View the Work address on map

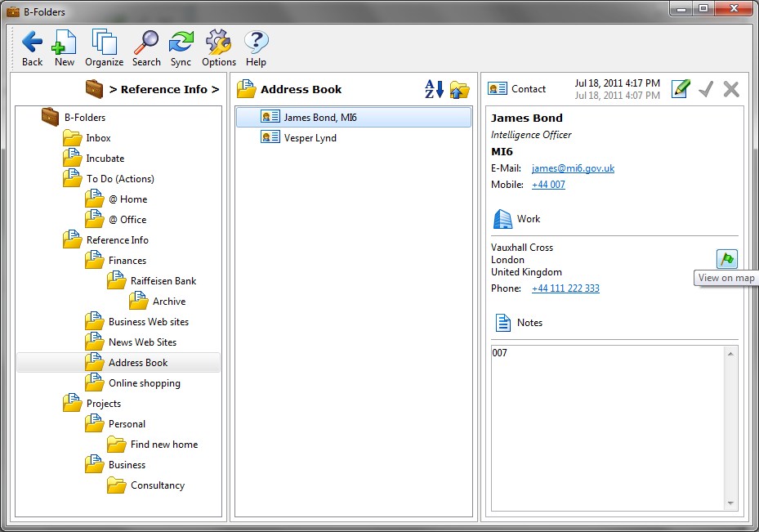pos(726,258)
